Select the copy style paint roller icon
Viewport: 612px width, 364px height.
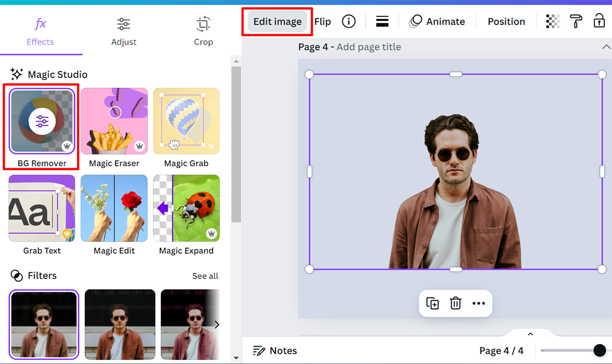[576, 21]
